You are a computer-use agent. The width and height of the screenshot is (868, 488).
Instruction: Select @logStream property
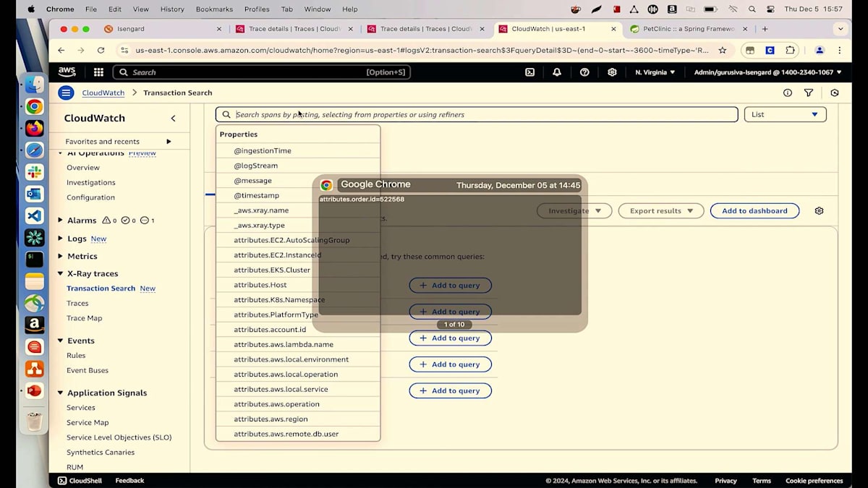[298, 166]
